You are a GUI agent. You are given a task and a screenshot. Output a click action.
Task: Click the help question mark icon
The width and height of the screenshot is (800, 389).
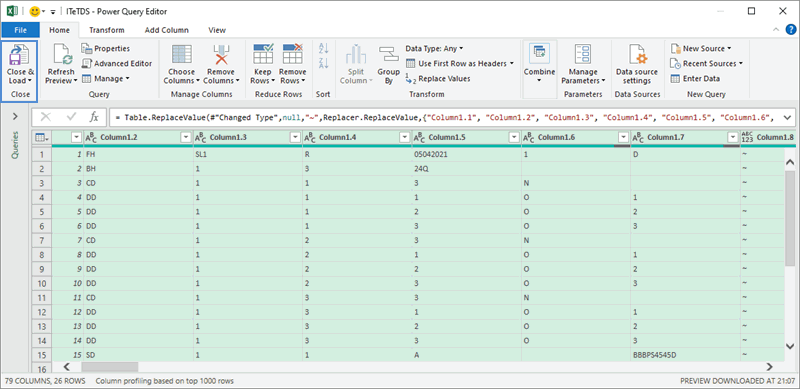click(790, 30)
